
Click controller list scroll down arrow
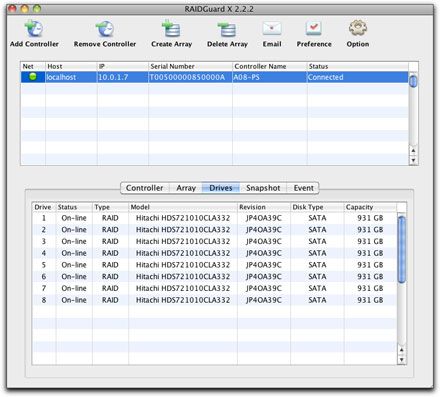click(x=413, y=160)
